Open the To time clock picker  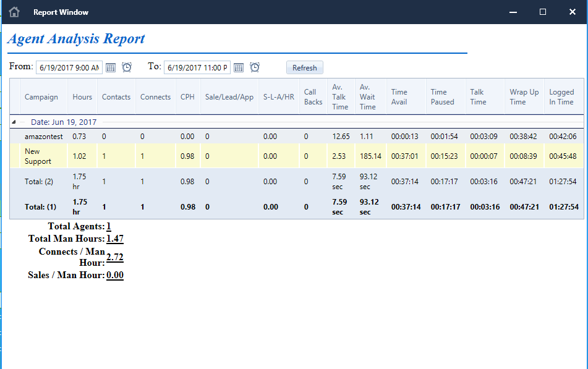tap(255, 67)
